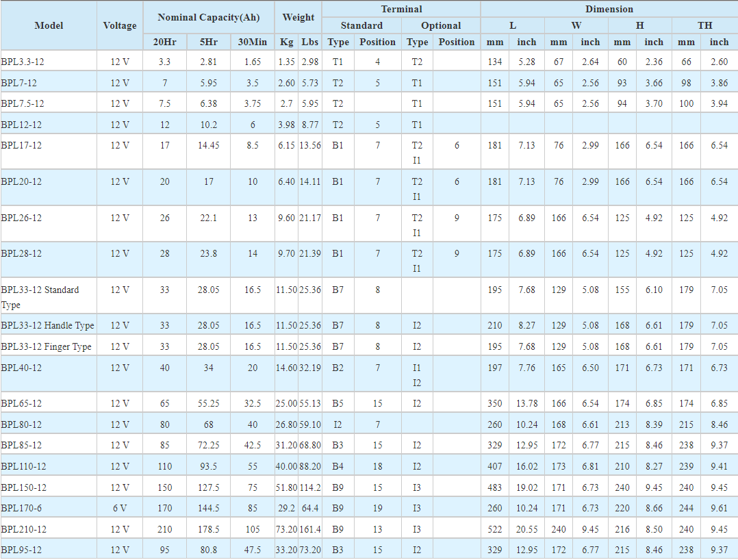Click the BPL33-12 Handle Type model cell

tap(48, 325)
